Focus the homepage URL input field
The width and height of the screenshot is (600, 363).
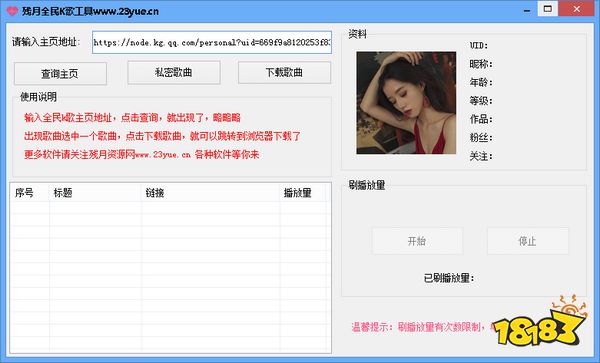coord(212,42)
